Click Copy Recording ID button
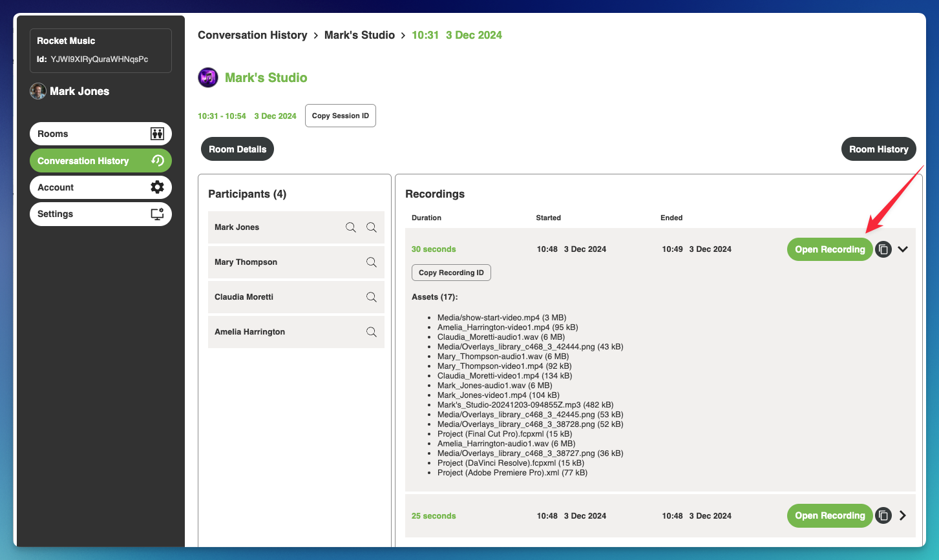This screenshot has width=939, height=560. click(451, 273)
